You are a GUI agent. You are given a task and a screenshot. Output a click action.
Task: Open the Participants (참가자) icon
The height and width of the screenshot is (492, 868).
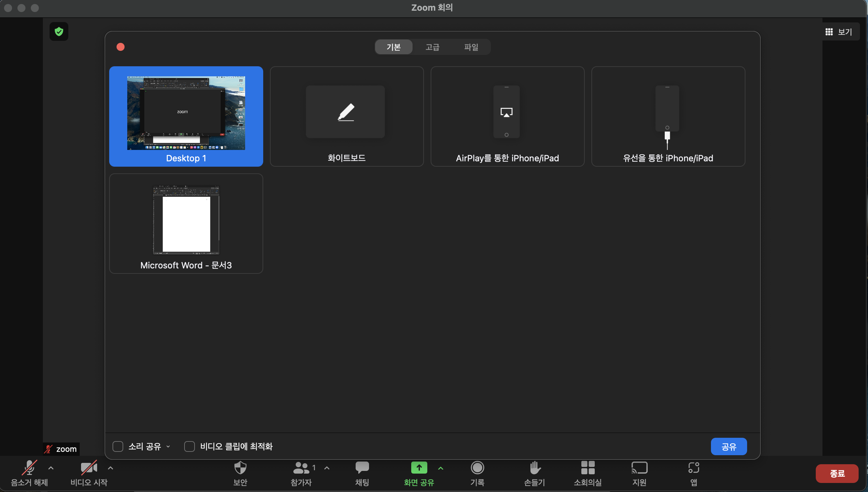(301, 468)
